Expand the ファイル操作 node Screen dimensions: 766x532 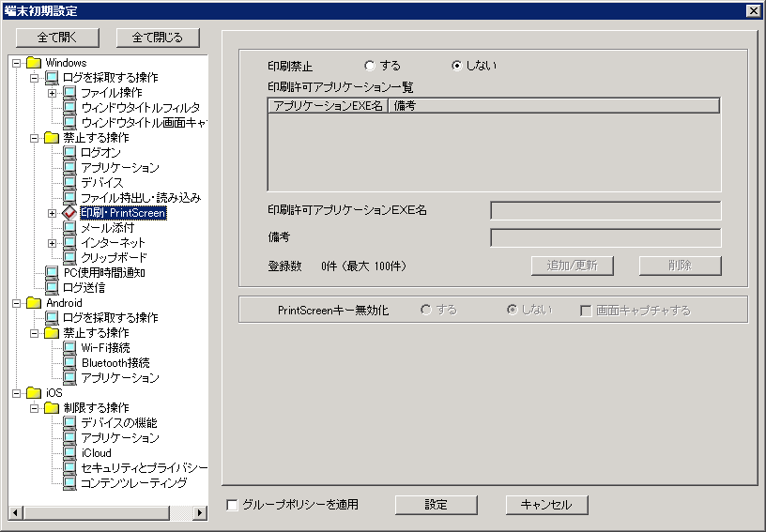pos(52,93)
